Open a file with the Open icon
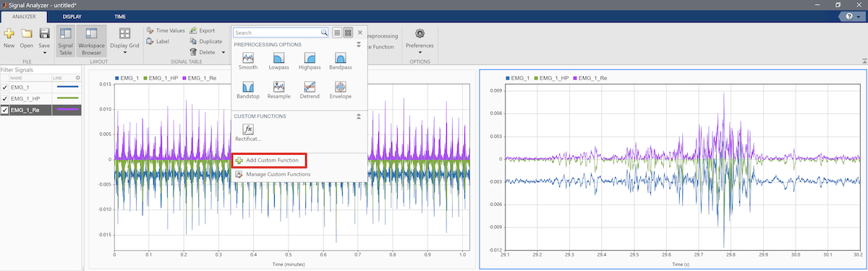The width and height of the screenshot is (868, 271). point(27,33)
